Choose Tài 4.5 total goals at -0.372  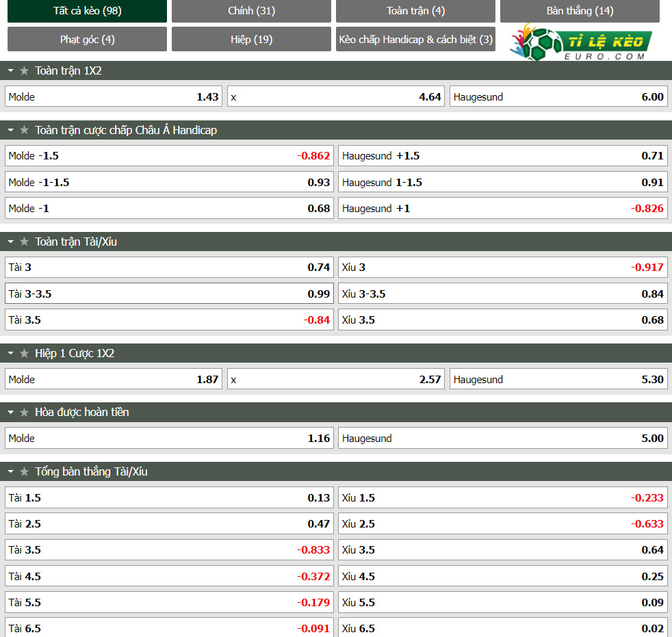(x=169, y=576)
